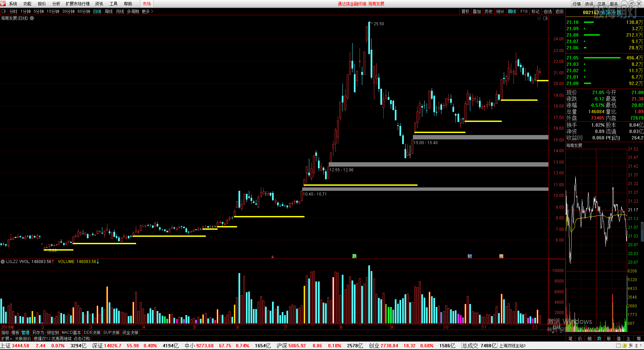The image size is (644, 350).
Task: Click the right edge vertical scrollbar
Action: pyautogui.click(x=642, y=231)
